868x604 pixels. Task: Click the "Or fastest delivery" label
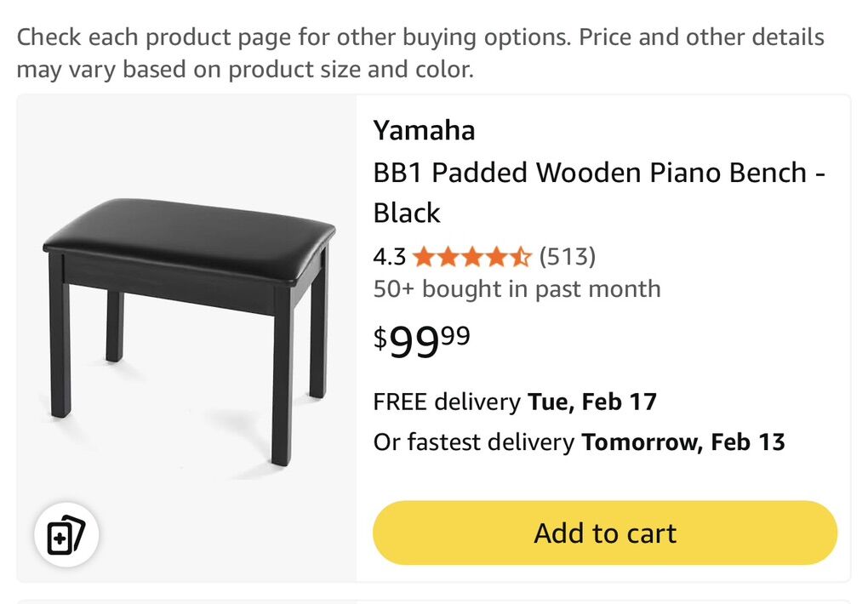(x=473, y=442)
